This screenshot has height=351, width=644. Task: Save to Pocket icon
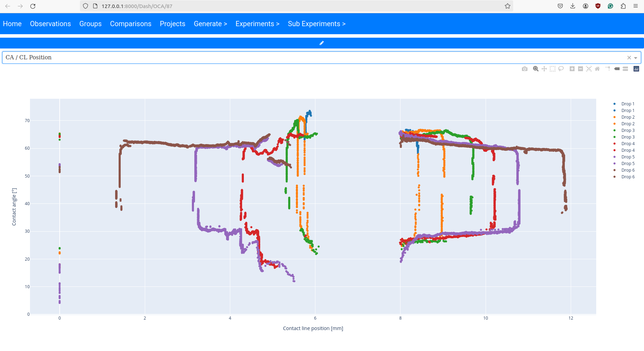(x=560, y=6)
